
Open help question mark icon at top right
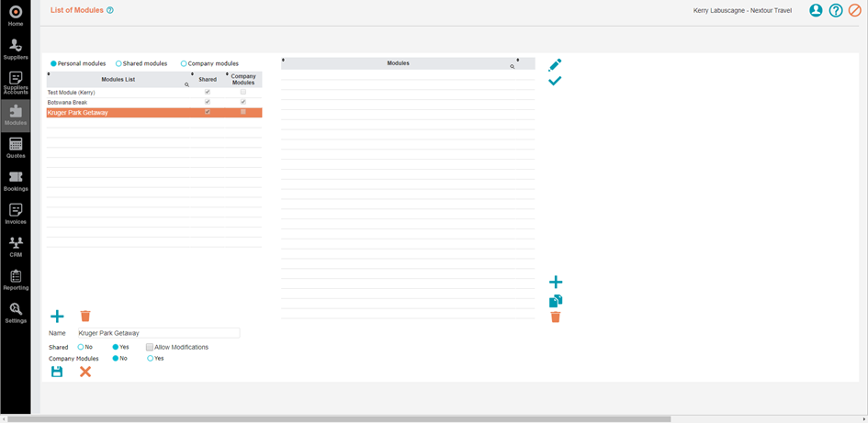click(x=835, y=10)
